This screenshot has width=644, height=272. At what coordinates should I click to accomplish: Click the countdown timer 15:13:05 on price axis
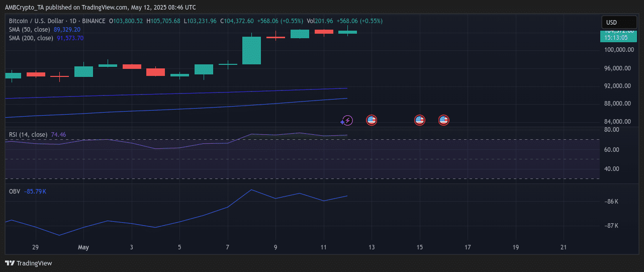tap(615, 38)
